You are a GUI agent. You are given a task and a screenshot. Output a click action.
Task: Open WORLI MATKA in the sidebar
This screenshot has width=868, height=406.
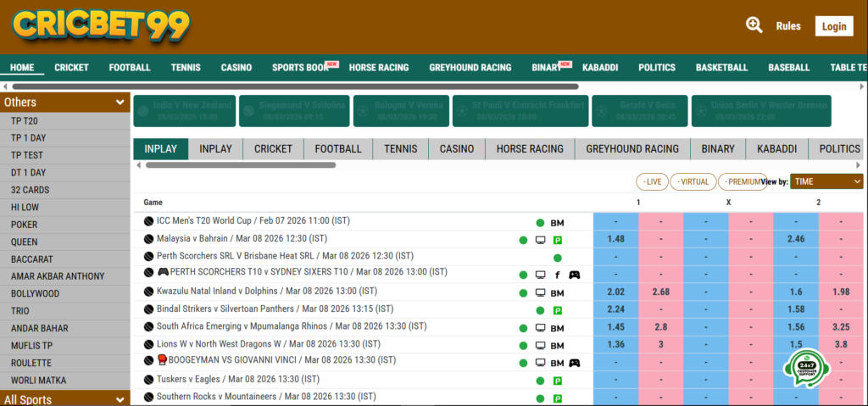pyautogui.click(x=64, y=381)
